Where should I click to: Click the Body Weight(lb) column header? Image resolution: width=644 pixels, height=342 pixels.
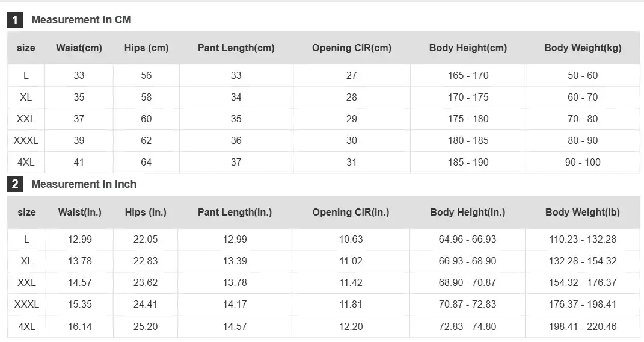(x=583, y=212)
